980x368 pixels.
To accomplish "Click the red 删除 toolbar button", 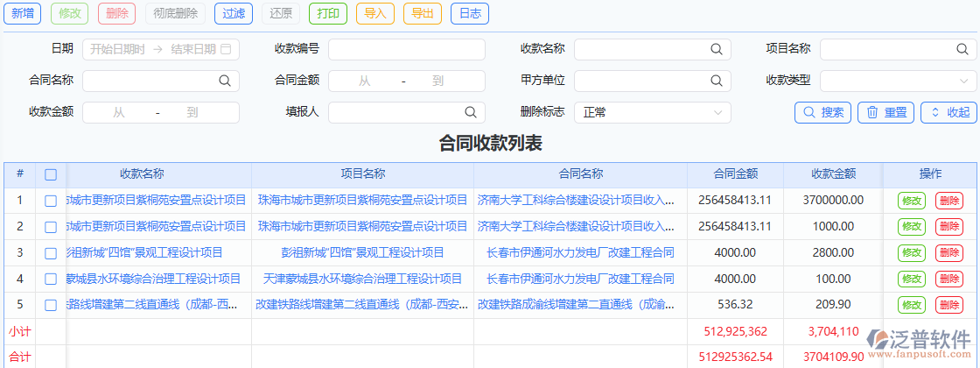I will click(x=117, y=14).
